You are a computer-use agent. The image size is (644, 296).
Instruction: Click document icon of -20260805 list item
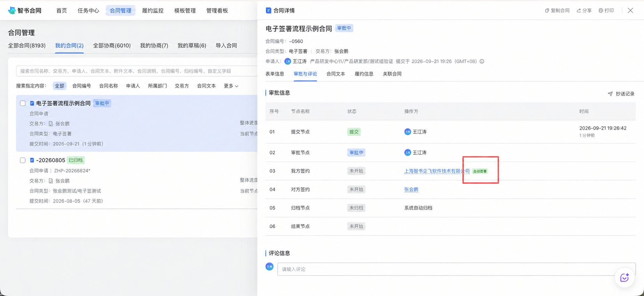click(x=32, y=160)
